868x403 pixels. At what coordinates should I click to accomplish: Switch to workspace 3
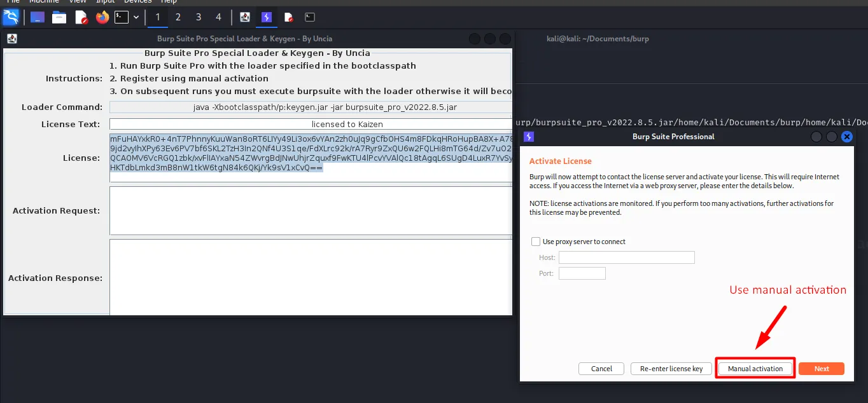coord(199,17)
